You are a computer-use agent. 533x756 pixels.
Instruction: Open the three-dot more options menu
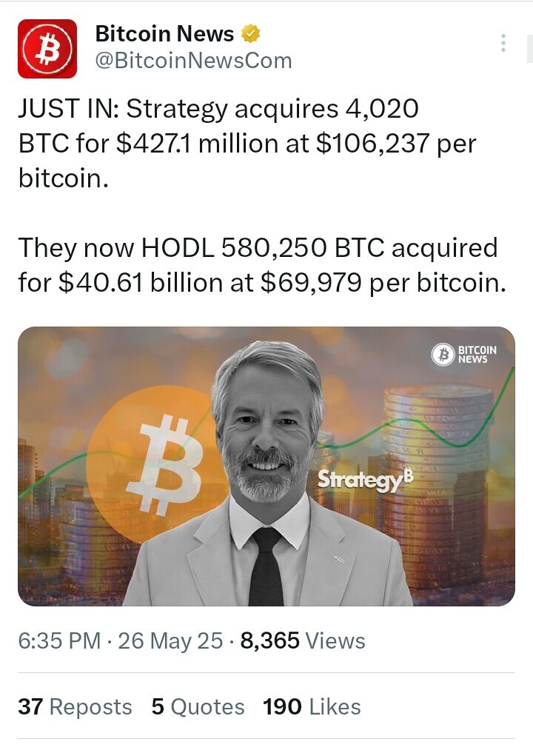[503, 43]
